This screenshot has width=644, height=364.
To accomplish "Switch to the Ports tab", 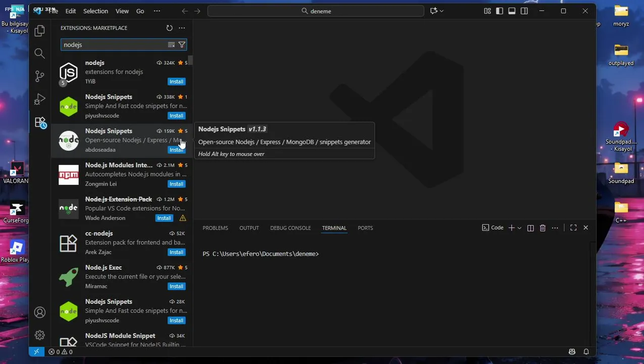I will click(x=365, y=228).
